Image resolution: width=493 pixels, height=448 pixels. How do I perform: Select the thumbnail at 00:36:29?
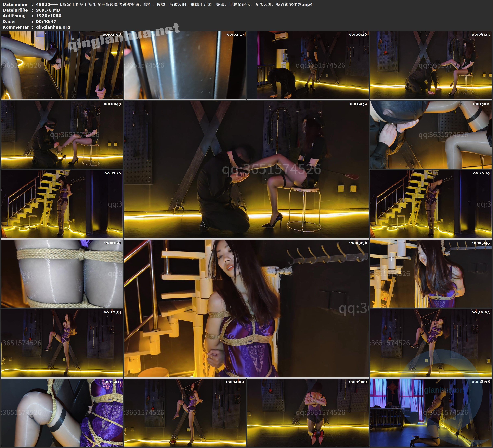[x=308, y=412]
